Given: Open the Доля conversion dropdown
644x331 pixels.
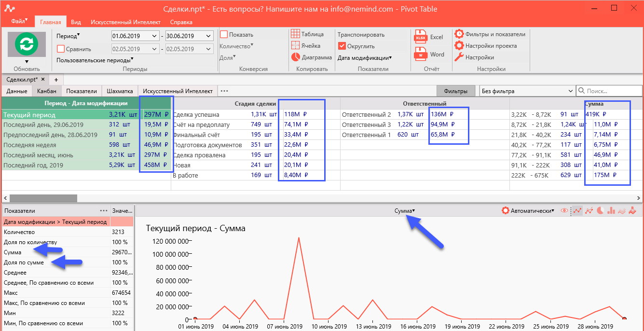Looking at the screenshot, I should click(228, 57).
